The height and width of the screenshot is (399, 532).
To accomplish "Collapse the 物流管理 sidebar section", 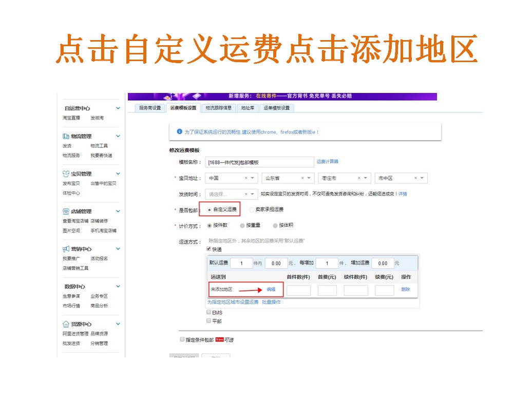I will tap(118, 136).
